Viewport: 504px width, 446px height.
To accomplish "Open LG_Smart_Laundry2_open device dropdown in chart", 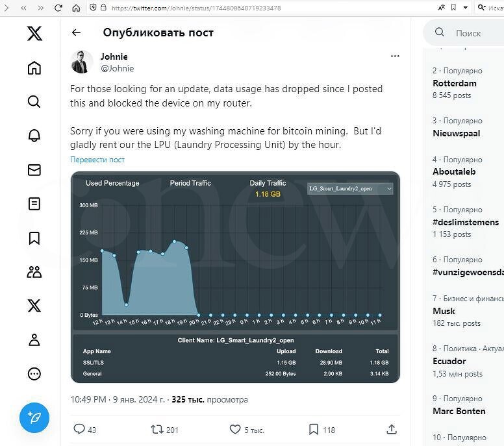I will pyautogui.click(x=350, y=188).
